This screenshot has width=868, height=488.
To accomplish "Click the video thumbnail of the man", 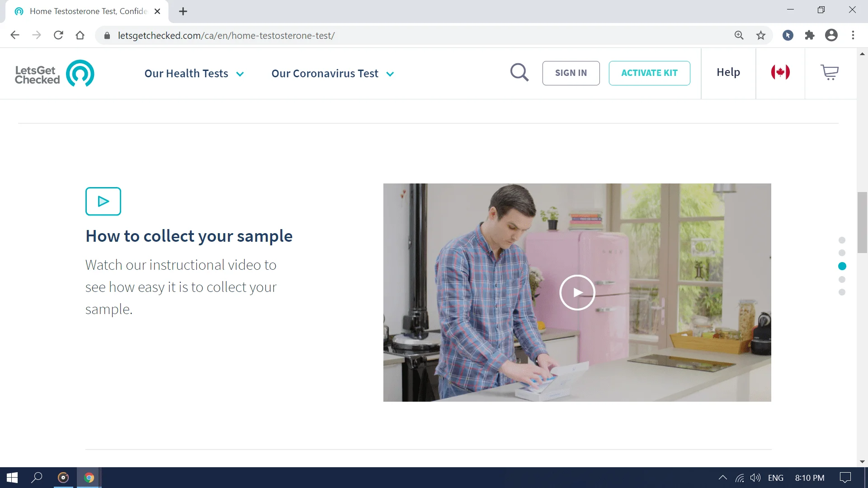I will (577, 292).
